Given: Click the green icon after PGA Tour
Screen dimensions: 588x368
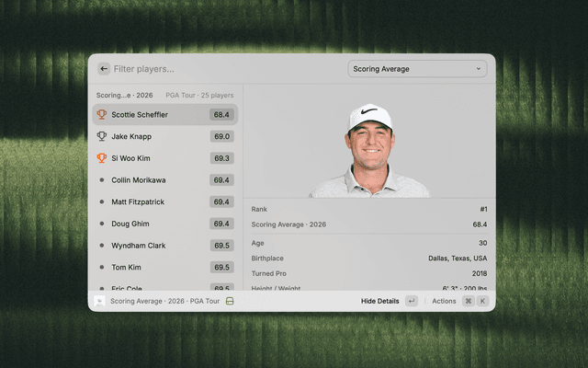Looking at the screenshot, I should [x=230, y=301].
